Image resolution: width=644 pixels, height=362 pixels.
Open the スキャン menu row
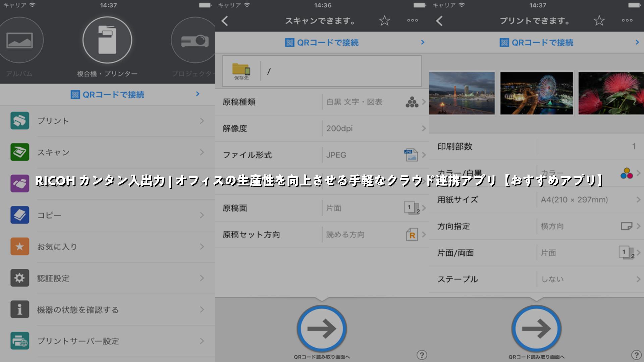(x=107, y=153)
